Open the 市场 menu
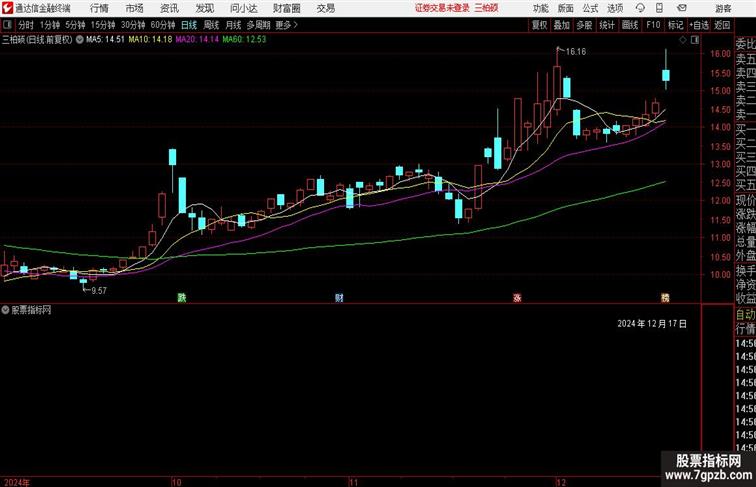 (x=135, y=8)
